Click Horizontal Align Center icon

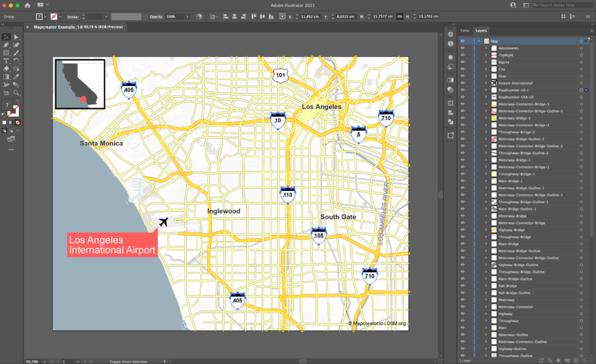pos(234,16)
